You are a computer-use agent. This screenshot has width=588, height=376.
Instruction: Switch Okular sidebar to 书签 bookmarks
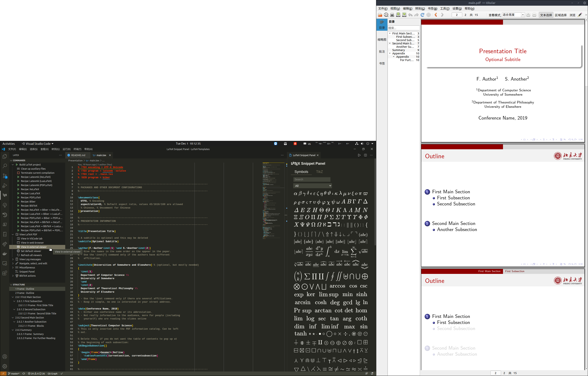point(382,63)
